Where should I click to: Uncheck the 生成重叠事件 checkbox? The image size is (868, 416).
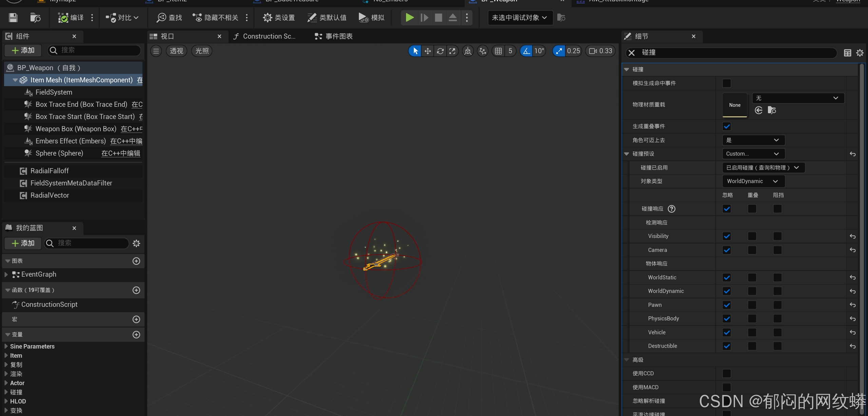[727, 126]
